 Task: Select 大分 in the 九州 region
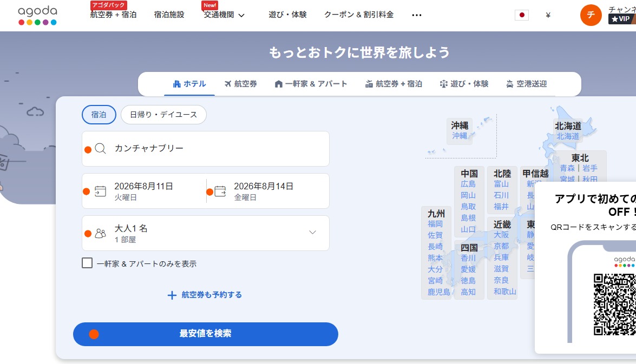click(435, 269)
